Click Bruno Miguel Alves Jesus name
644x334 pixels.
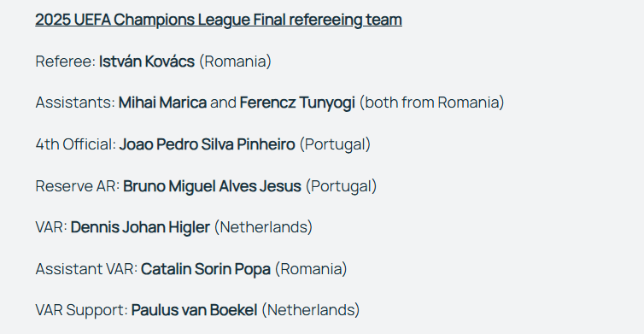(212, 185)
